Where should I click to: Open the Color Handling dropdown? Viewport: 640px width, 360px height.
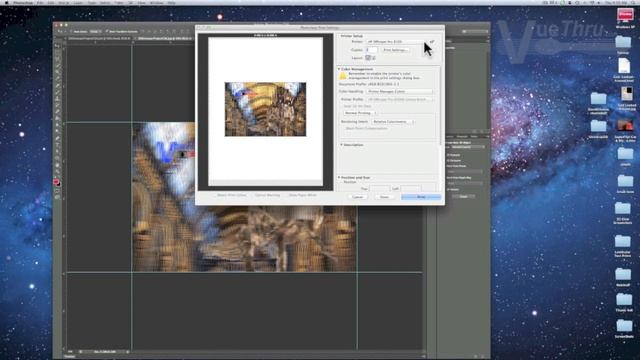tap(399, 91)
